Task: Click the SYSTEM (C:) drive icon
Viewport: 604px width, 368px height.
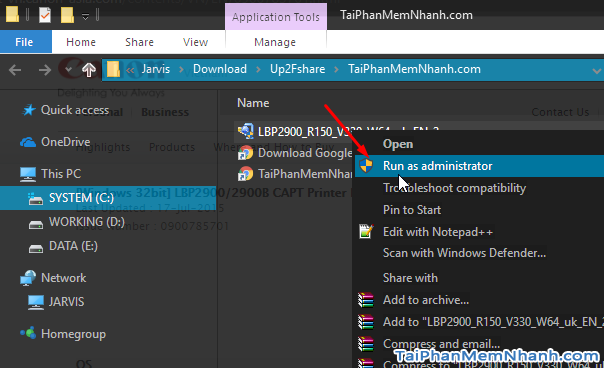Action: pyautogui.click(x=35, y=198)
